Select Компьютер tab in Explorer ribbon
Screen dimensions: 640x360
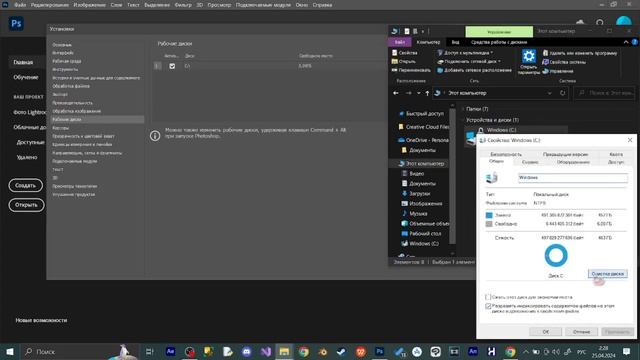428,42
